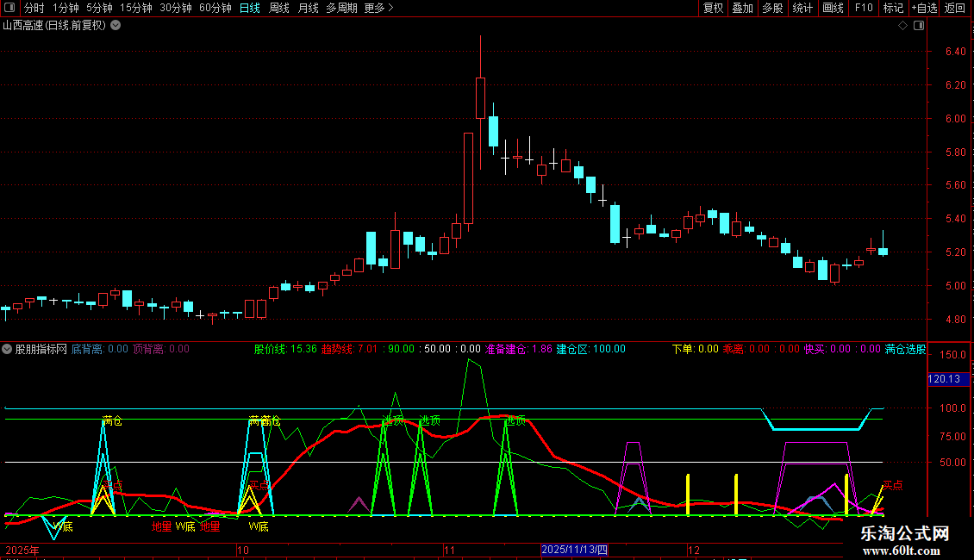The width and height of the screenshot is (974, 560).
Task: Select the 分时 intraday tab
Action: (x=34, y=8)
